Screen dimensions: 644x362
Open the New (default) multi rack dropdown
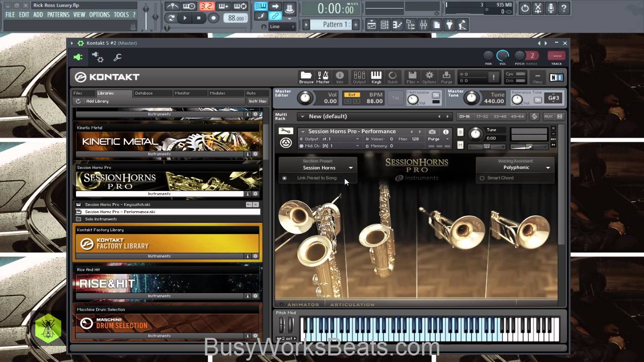(x=374, y=116)
